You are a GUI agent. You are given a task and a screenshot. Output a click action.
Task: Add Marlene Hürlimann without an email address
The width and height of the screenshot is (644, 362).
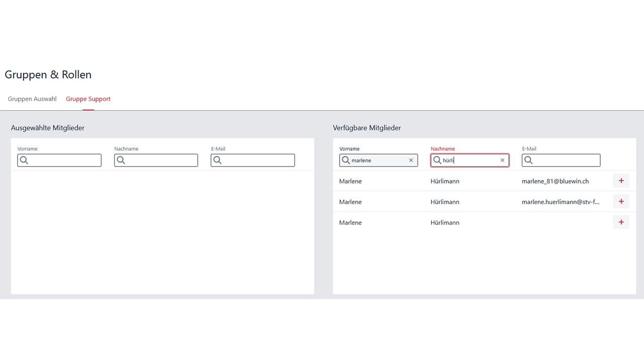[621, 222]
